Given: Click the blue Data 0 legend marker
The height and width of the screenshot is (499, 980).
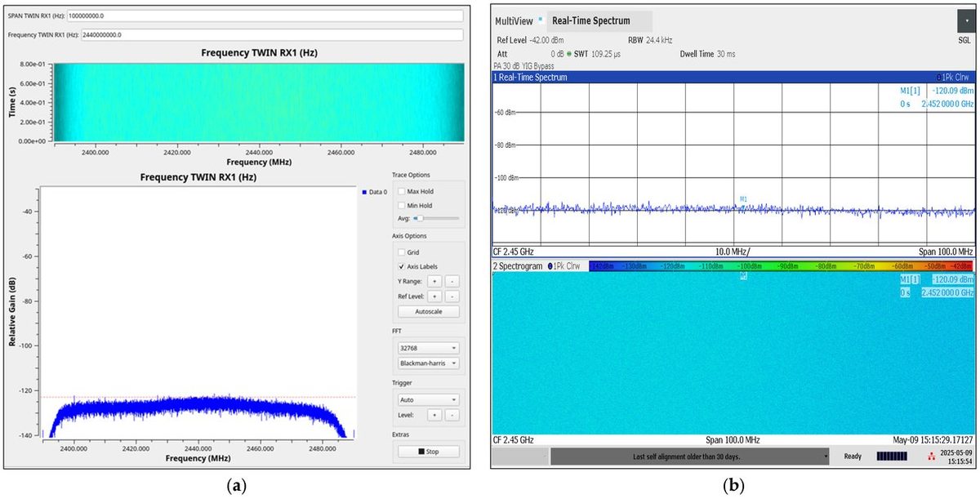Looking at the screenshot, I should pyautogui.click(x=363, y=192).
